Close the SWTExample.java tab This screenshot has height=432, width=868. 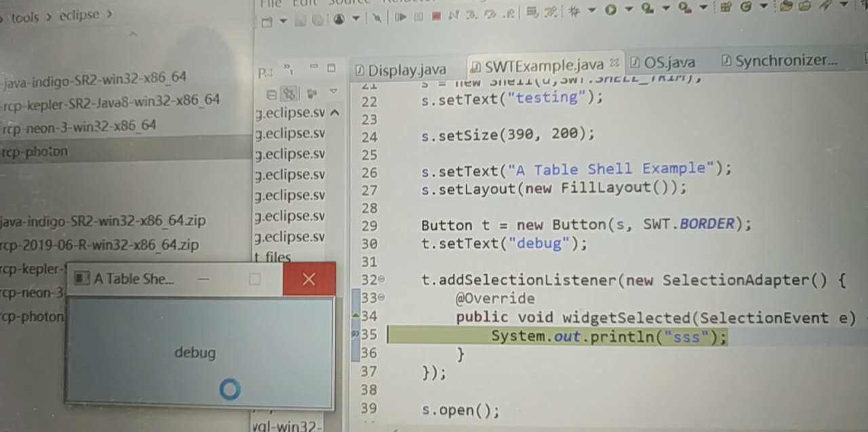[615, 62]
